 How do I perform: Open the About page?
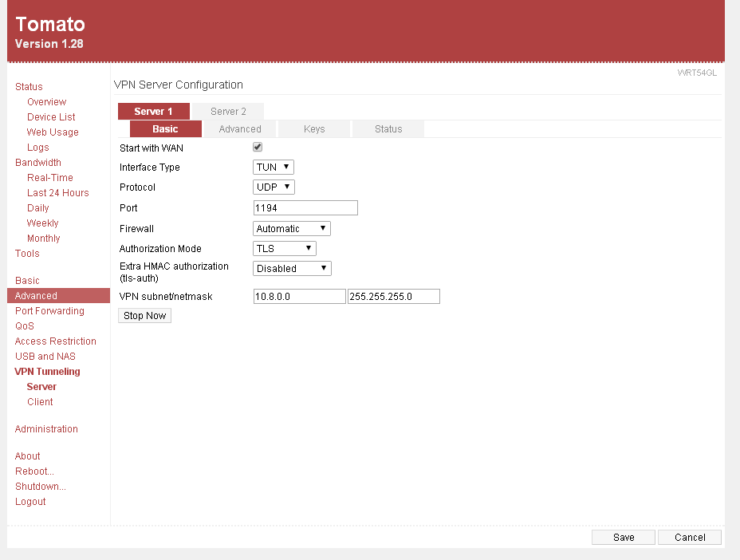point(27,456)
